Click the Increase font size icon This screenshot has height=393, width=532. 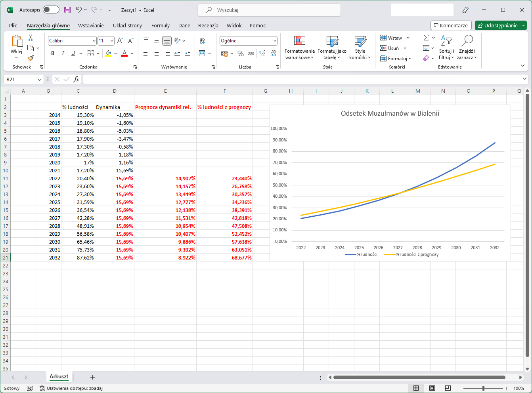[121, 40]
